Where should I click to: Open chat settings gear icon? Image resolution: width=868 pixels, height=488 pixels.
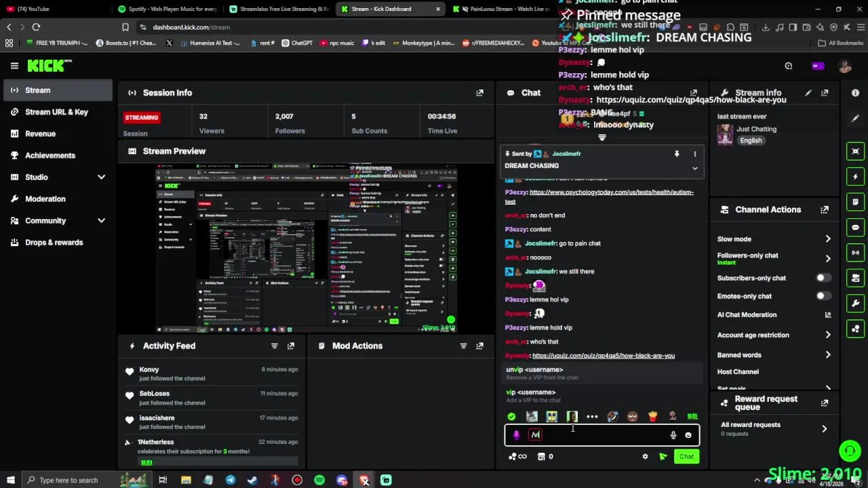pos(645,457)
